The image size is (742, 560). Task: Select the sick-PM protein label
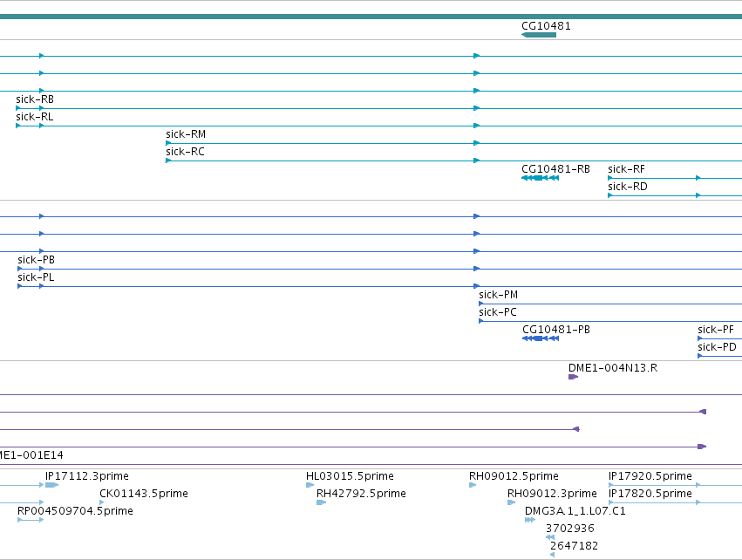(498, 295)
